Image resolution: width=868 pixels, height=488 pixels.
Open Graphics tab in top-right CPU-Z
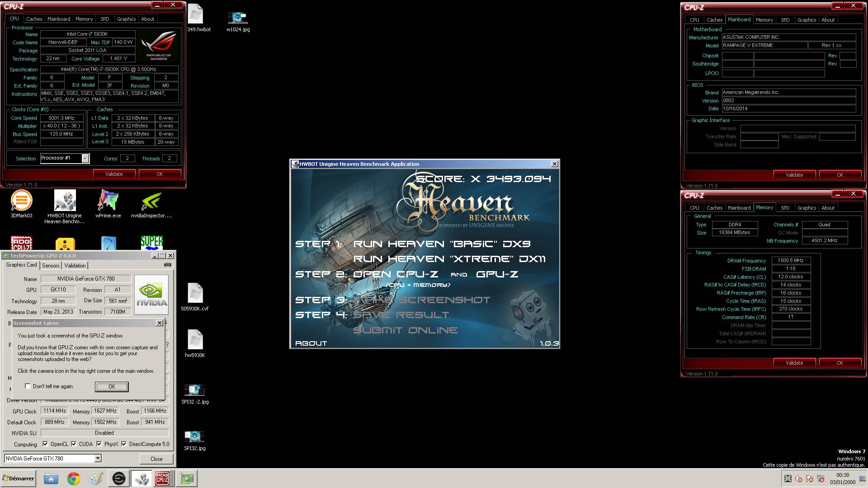coord(807,20)
